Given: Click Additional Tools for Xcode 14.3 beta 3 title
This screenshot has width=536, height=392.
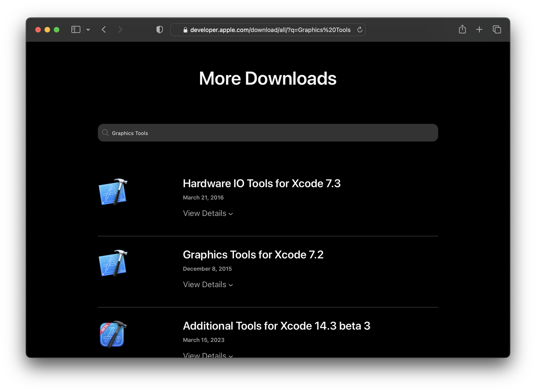Looking at the screenshot, I should pyautogui.click(x=276, y=326).
